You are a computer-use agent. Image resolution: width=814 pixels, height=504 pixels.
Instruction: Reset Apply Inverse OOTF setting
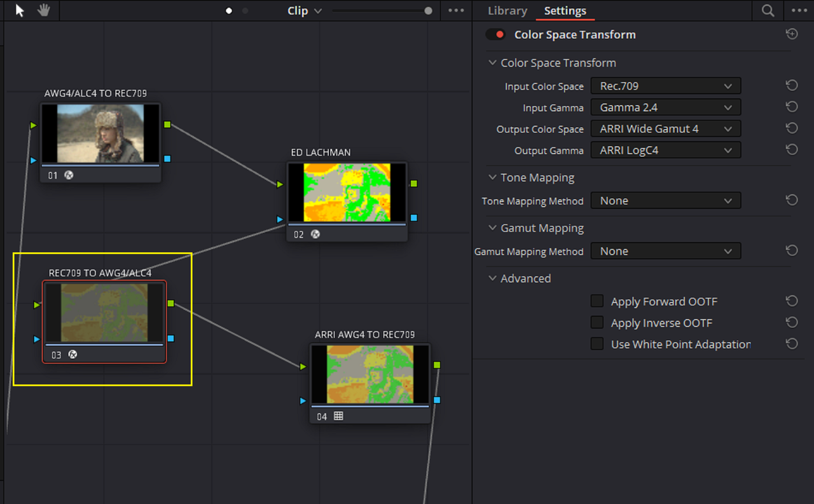tap(792, 322)
